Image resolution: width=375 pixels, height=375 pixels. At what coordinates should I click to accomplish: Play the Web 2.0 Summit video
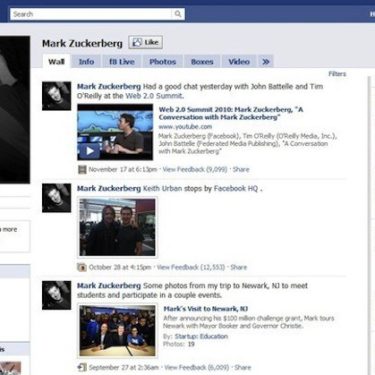[x=89, y=151]
